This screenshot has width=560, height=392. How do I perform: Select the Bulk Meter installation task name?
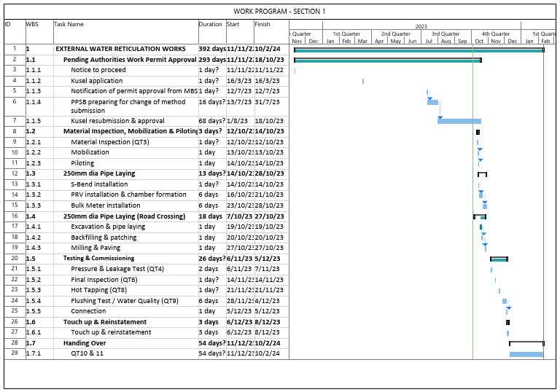click(x=105, y=205)
